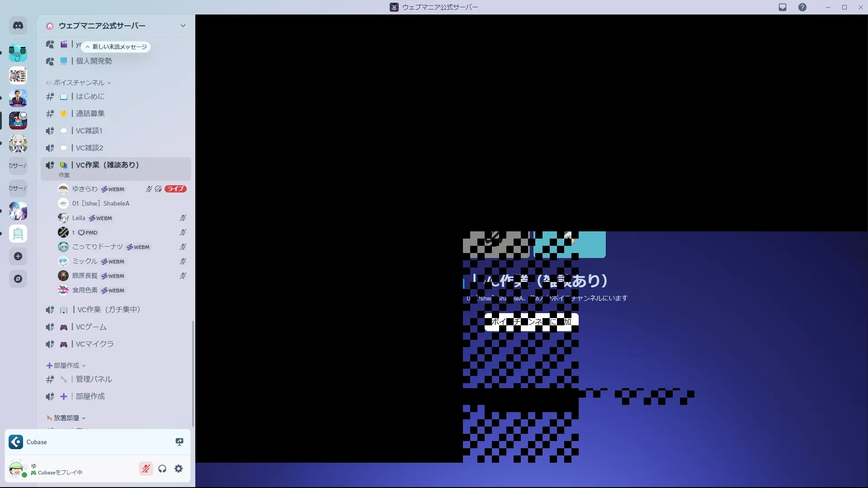Image resolution: width=868 pixels, height=488 pixels.
Task: Toggle headphone deafen button
Action: click(162, 469)
